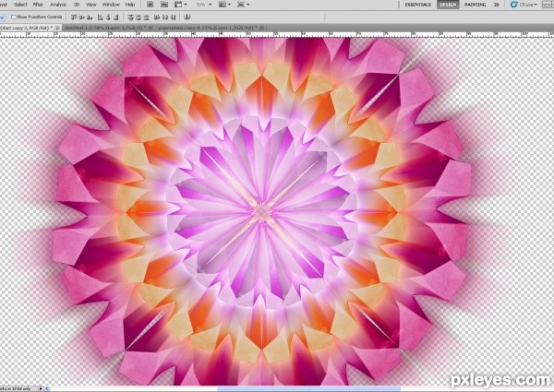The width and height of the screenshot is (554, 392).
Task: Switch to the Painting workspace
Action: click(475, 5)
